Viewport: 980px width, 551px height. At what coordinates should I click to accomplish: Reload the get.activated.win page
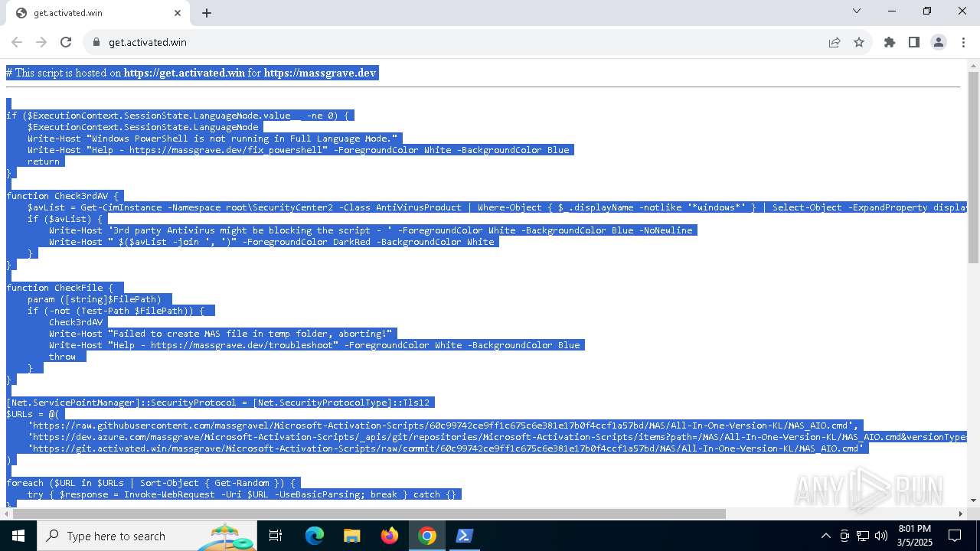click(x=66, y=42)
